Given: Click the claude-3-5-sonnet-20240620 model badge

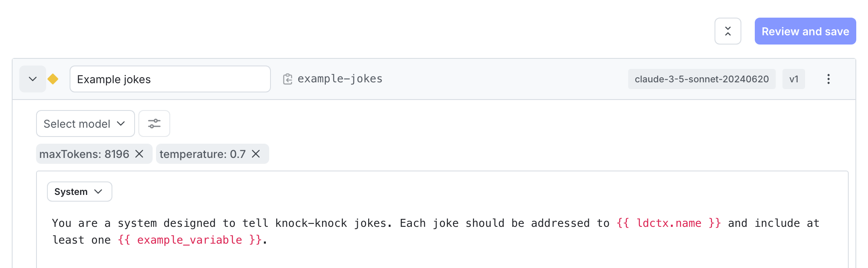Looking at the screenshot, I should [x=702, y=79].
